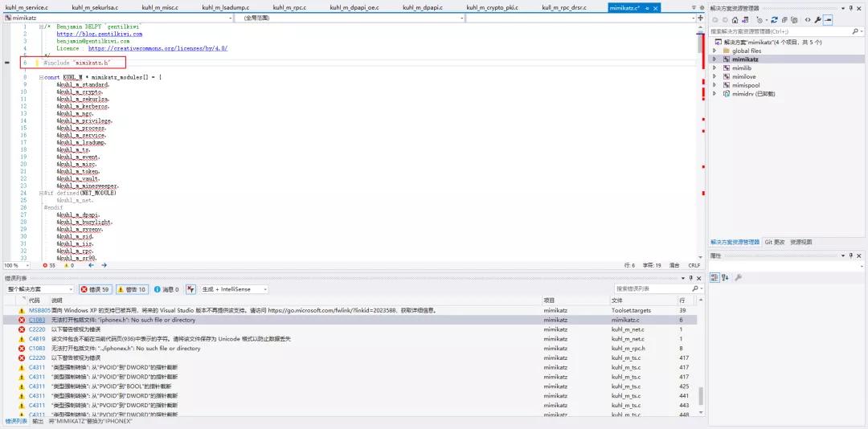Go Home in Solution Explorer toolbar

(x=735, y=20)
